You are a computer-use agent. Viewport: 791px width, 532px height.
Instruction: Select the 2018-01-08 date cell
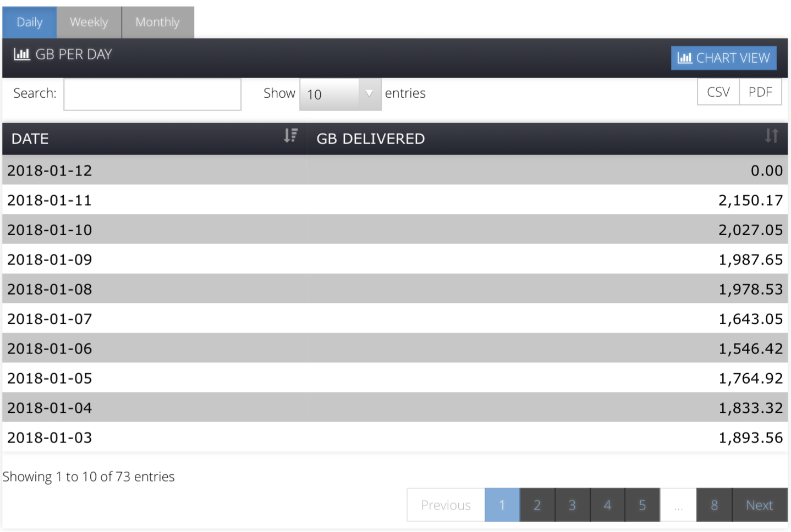[x=154, y=289]
